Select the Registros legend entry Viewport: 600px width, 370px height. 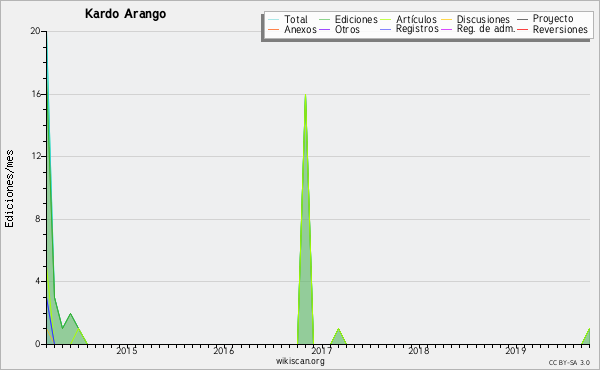point(417,29)
